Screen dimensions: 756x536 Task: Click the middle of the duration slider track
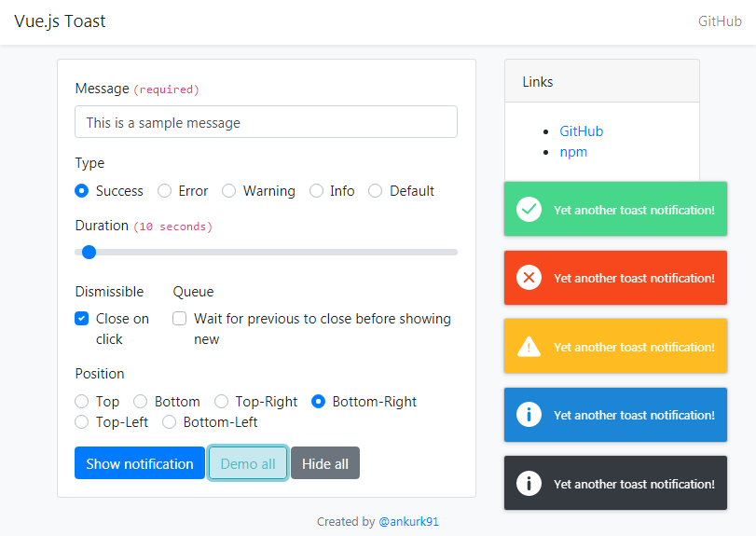click(267, 252)
